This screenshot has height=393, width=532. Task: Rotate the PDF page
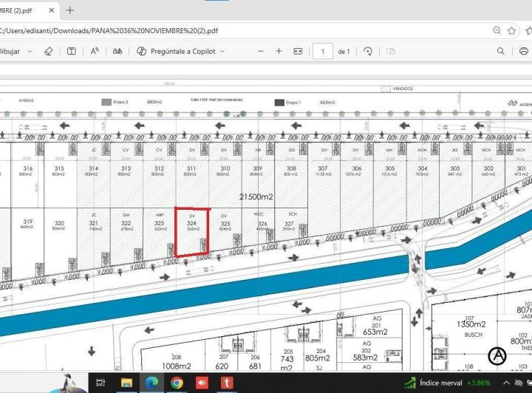click(368, 52)
